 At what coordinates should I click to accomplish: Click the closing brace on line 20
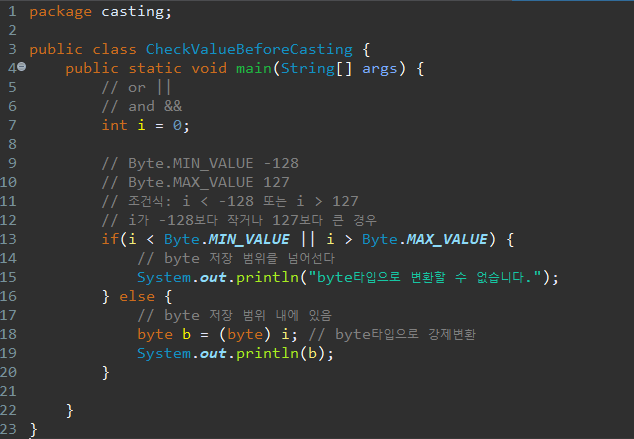point(106,373)
